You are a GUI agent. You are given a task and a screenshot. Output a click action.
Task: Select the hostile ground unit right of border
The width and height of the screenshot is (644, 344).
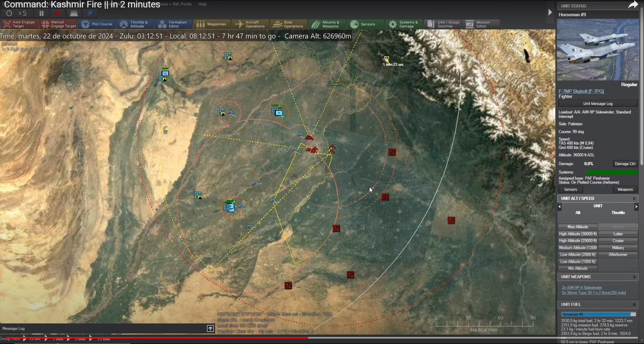click(x=392, y=152)
